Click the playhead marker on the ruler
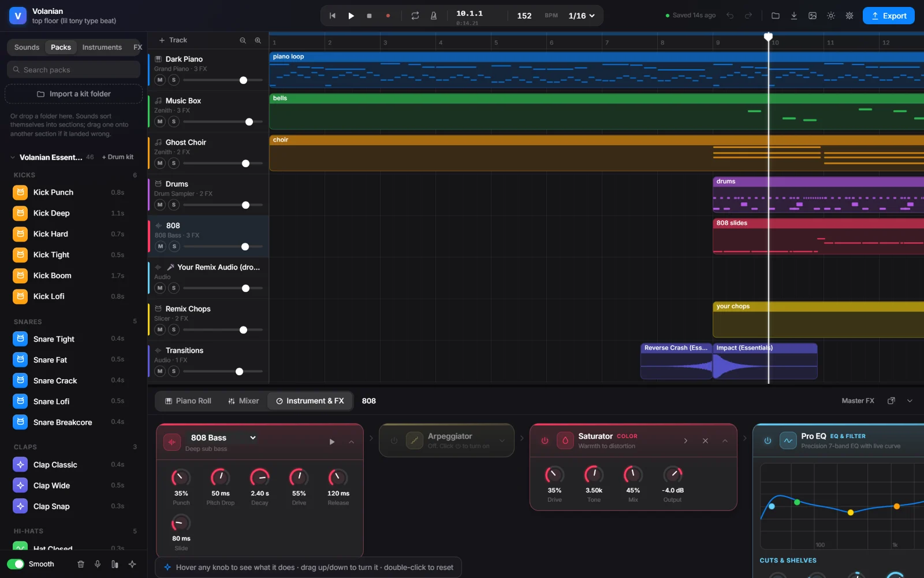Image resolution: width=924 pixels, height=578 pixels. tap(768, 36)
